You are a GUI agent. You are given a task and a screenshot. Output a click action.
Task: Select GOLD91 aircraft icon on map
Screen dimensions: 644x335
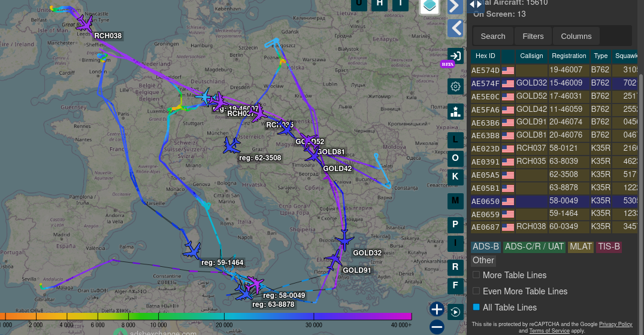click(x=334, y=259)
